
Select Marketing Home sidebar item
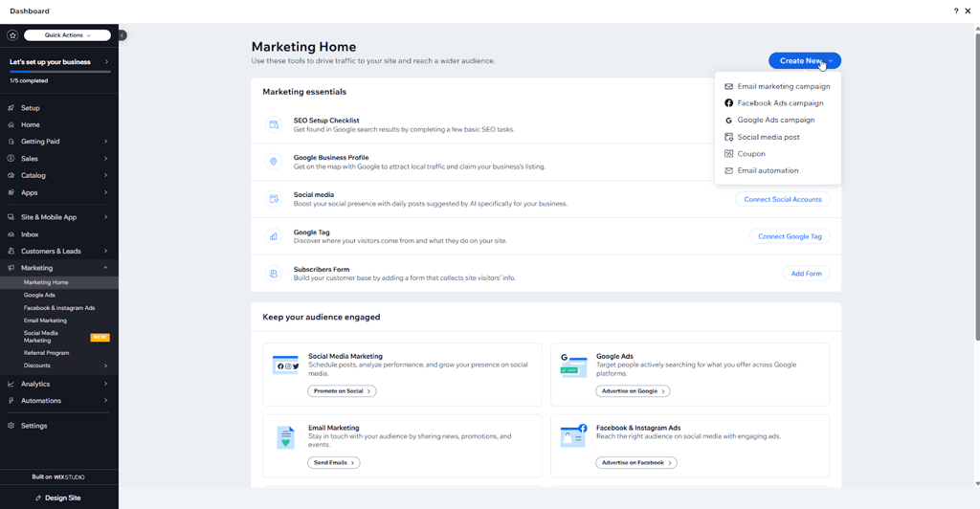(59, 282)
